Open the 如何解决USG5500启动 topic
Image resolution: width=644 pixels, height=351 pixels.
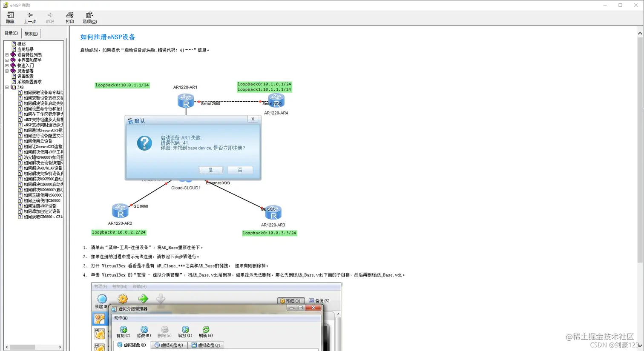(43, 179)
